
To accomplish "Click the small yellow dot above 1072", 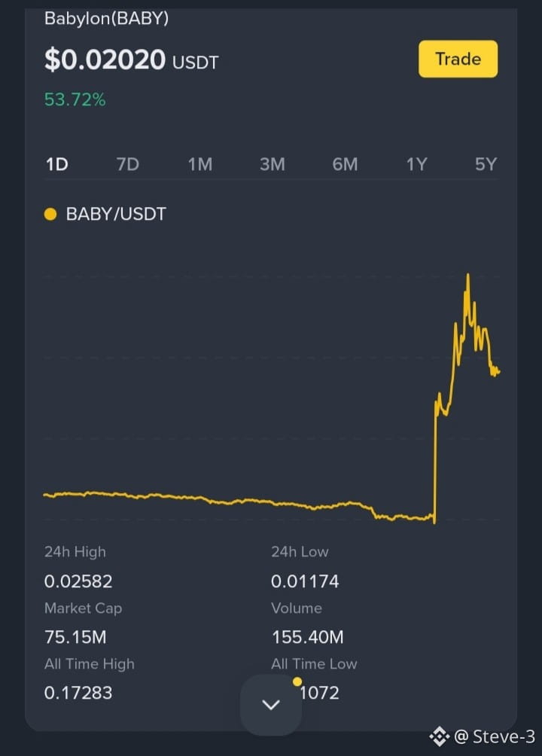I will coord(297,681).
